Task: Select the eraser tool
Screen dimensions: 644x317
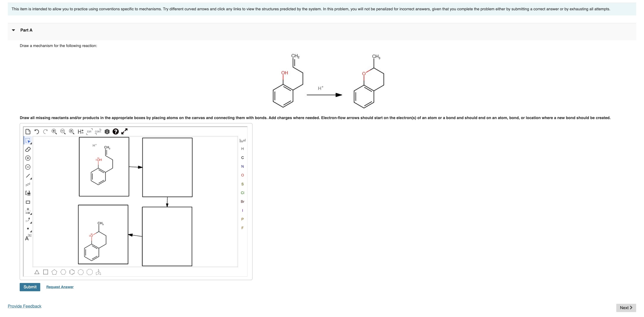Action: [x=28, y=149]
